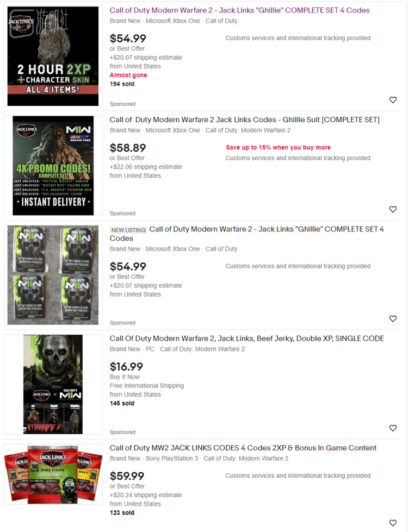Open the Double XP, SINGLE CODE listing title
408x532 pixels.
(x=246, y=339)
